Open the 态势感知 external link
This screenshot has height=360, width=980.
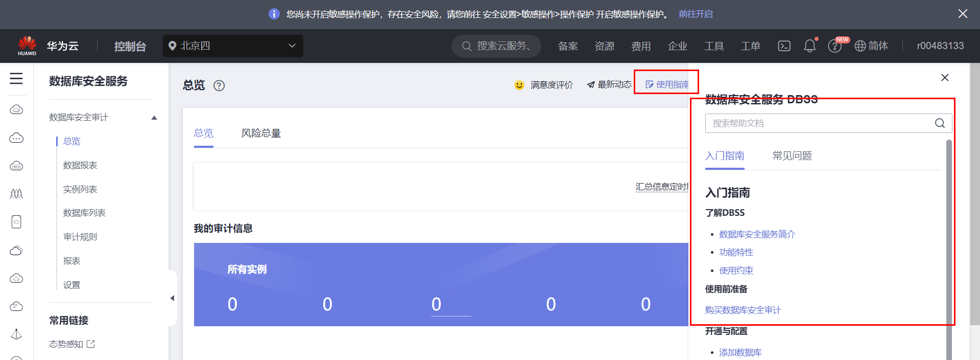[x=72, y=344]
